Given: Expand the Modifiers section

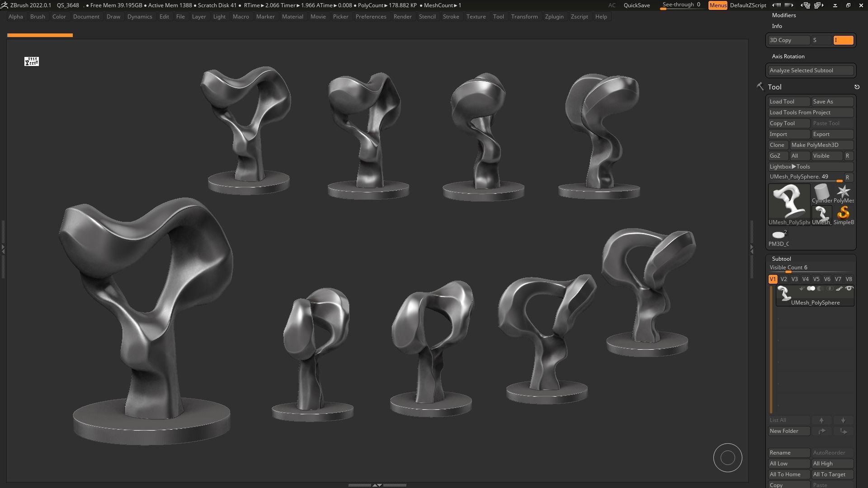Looking at the screenshot, I should [784, 15].
